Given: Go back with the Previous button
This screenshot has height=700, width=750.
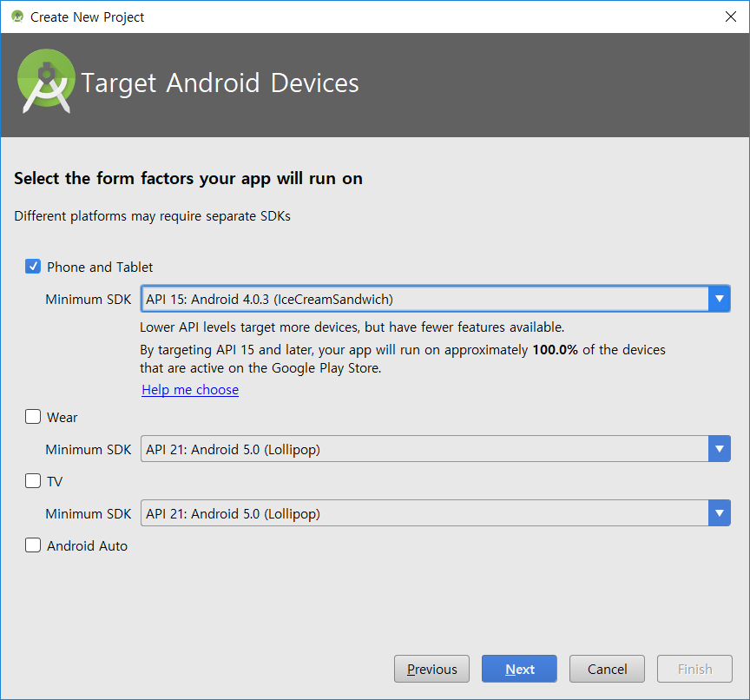Looking at the screenshot, I should tap(431, 669).
